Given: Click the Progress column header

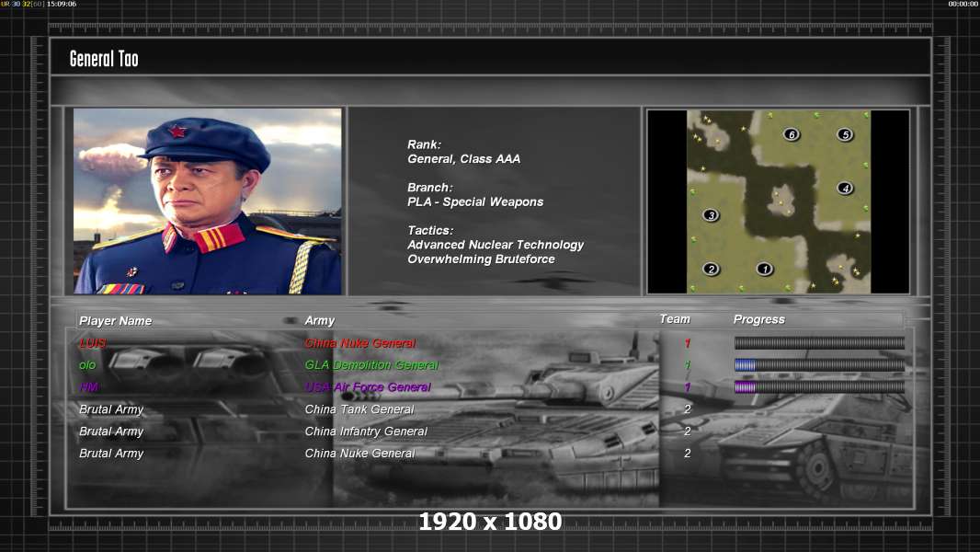Looking at the screenshot, I should pos(758,319).
